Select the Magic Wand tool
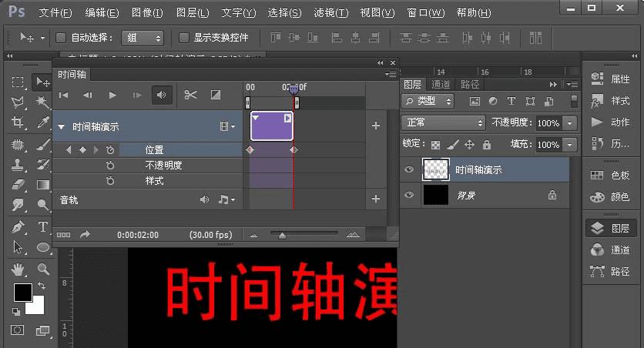Screen dimensions: 644x348 pos(42,102)
